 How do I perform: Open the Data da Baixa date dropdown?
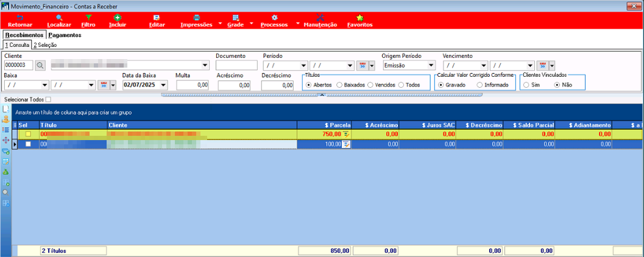point(164,85)
